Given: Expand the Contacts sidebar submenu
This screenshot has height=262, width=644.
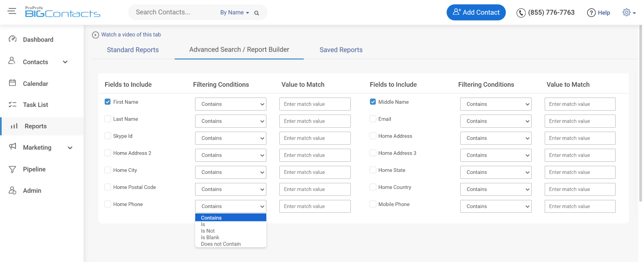Looking at the screenshot, I should click(x=65, y=62).
